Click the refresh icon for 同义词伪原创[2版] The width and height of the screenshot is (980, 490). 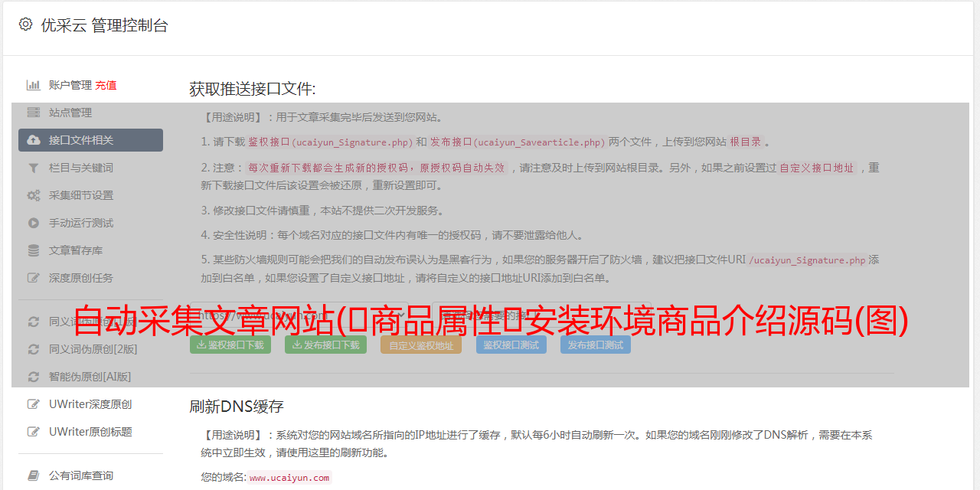tap(33, 349)
